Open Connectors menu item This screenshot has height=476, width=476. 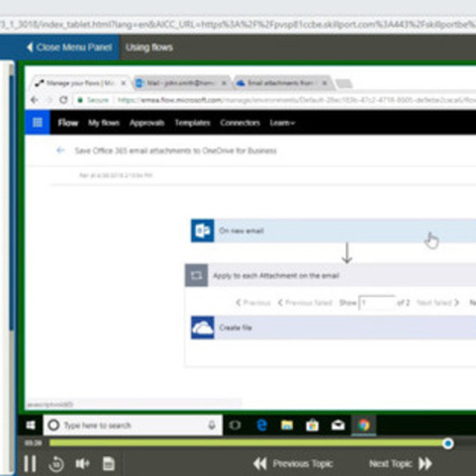point(240,123)
